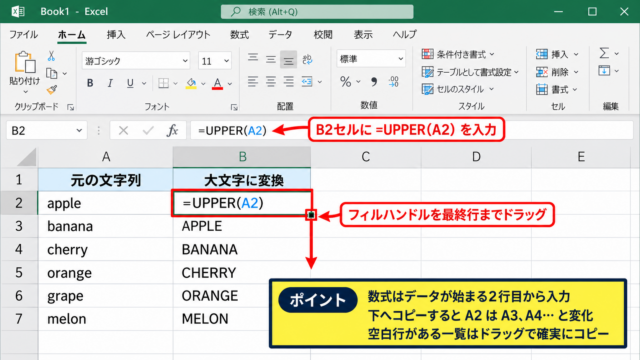Click the Format cells (書式) button

pyautogui.click(x=557, y=89)
